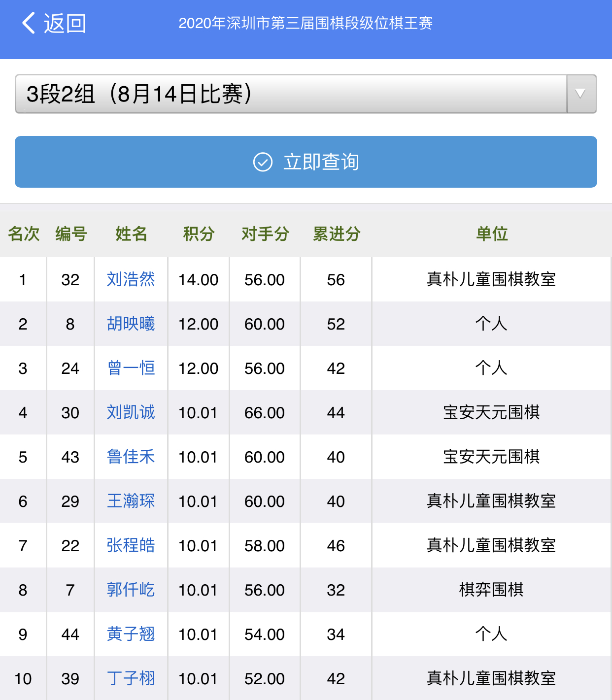View player 刘凯诚 profile link
The height and width of the screenshot is (700, 612).
tap(131, 412)
